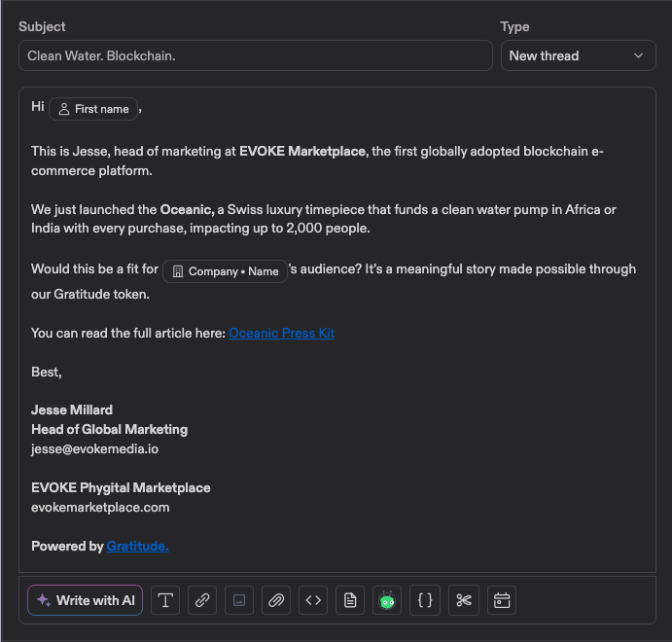This screenshot has height=642, width=672.
Task: Click the bold EVOKE Marketplace text
Action: pos(303,152)
